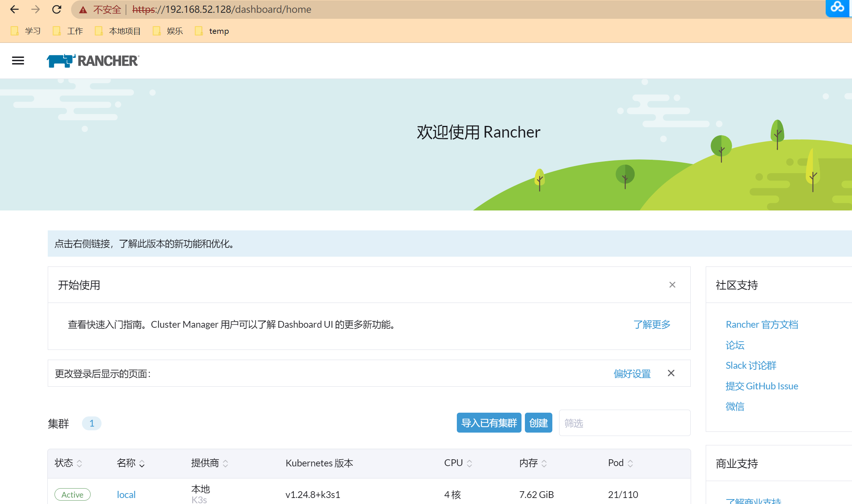Open the 工作 bookmark folder
Viewport: 852px width, 504px height.
[68, 31]
